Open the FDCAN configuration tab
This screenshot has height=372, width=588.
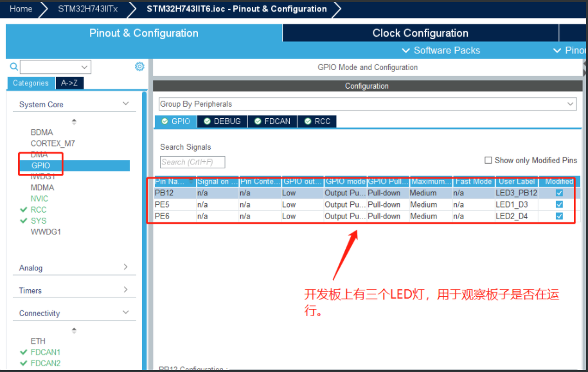pos(272,121)
